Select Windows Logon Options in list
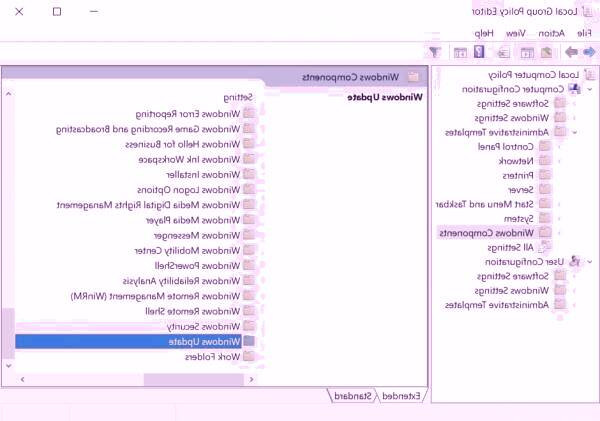This screenshot has height=421, width=600. (189, 190)
